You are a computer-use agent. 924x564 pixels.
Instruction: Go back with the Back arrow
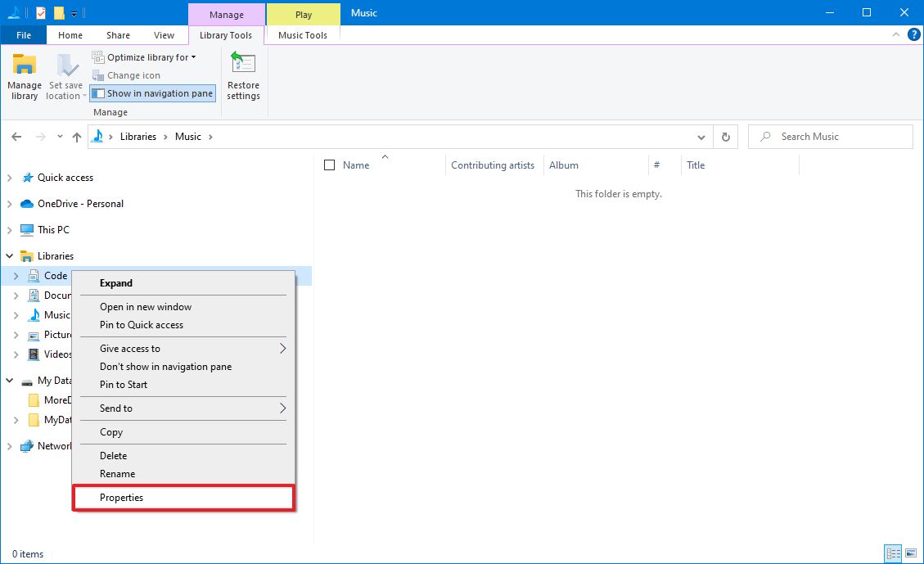coord(16,137)
